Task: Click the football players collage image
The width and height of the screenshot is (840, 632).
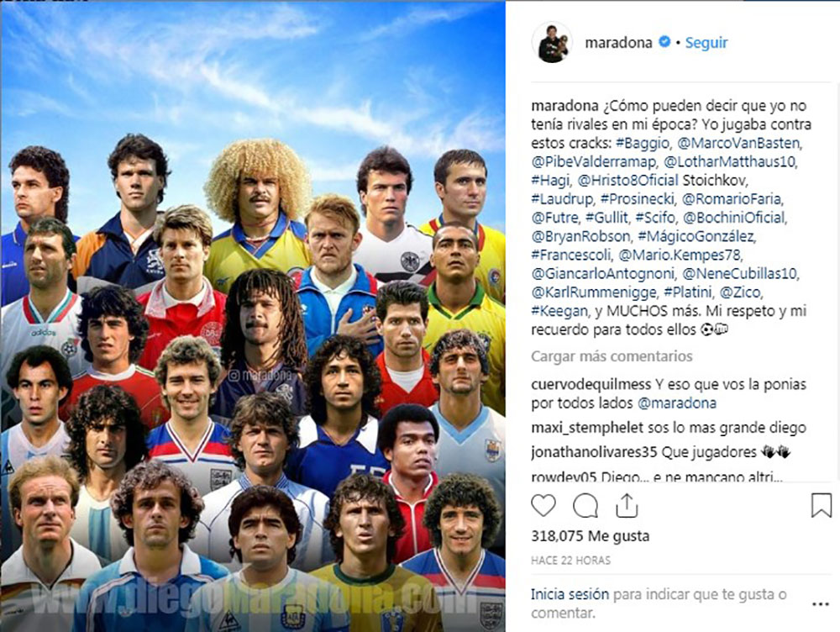Action: point(253,316)
